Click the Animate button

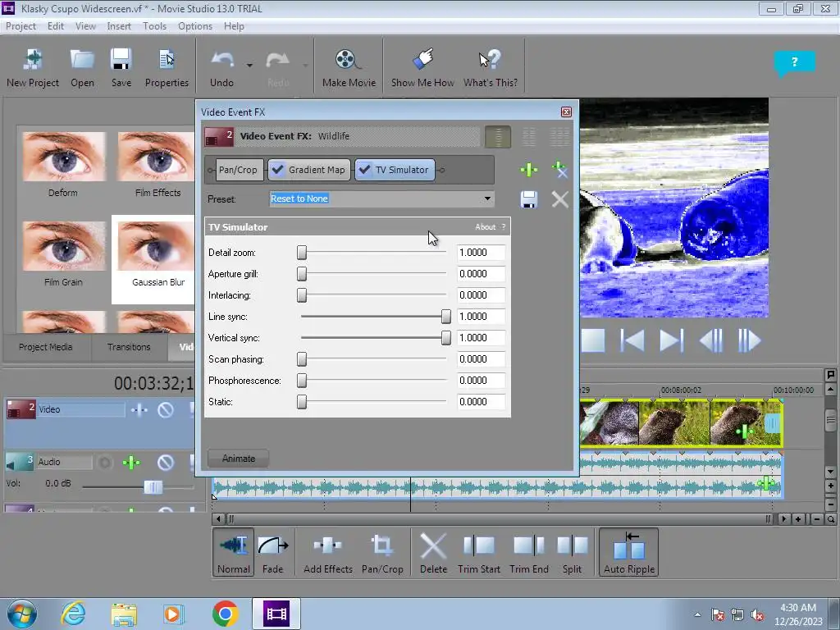(x=239, y=459)
